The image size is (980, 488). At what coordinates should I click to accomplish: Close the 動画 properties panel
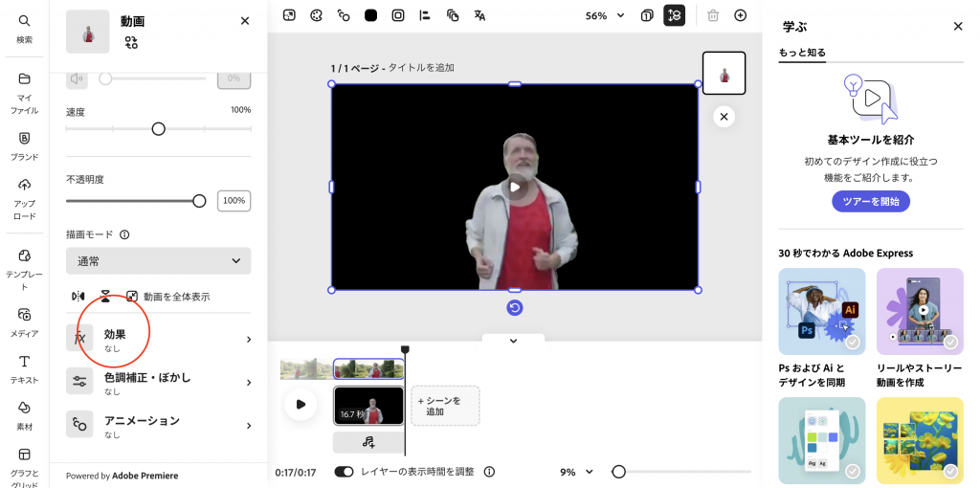(x=245, y=21)
